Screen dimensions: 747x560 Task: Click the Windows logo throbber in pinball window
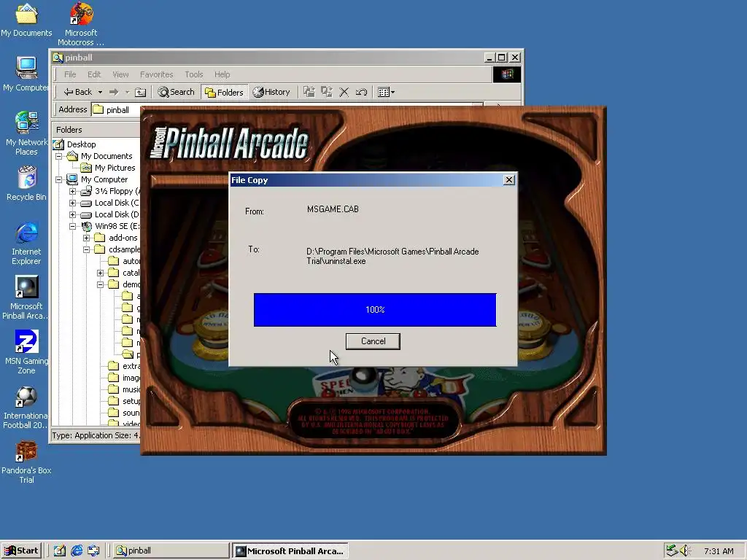[506, 74]
